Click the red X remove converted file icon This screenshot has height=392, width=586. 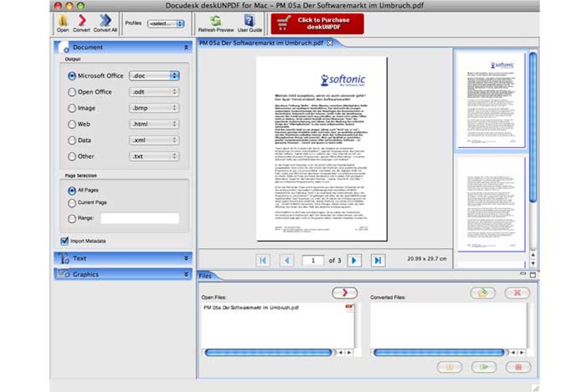pos(517,293)
